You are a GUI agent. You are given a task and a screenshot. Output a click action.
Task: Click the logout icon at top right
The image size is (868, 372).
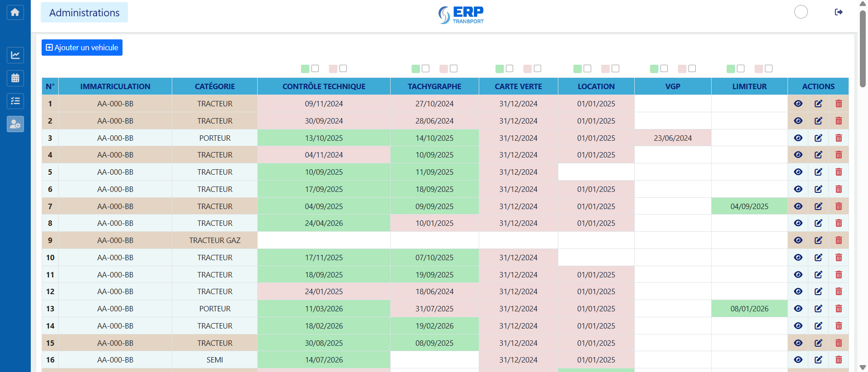[x=838, y=12]
